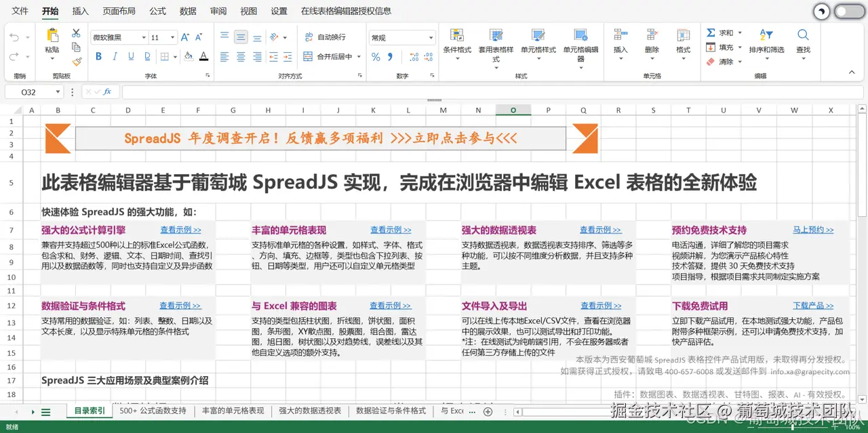Click the bottom vertical align icon
Image resolution: width=868 pixels, height=433 pixels.
(256, 37)
